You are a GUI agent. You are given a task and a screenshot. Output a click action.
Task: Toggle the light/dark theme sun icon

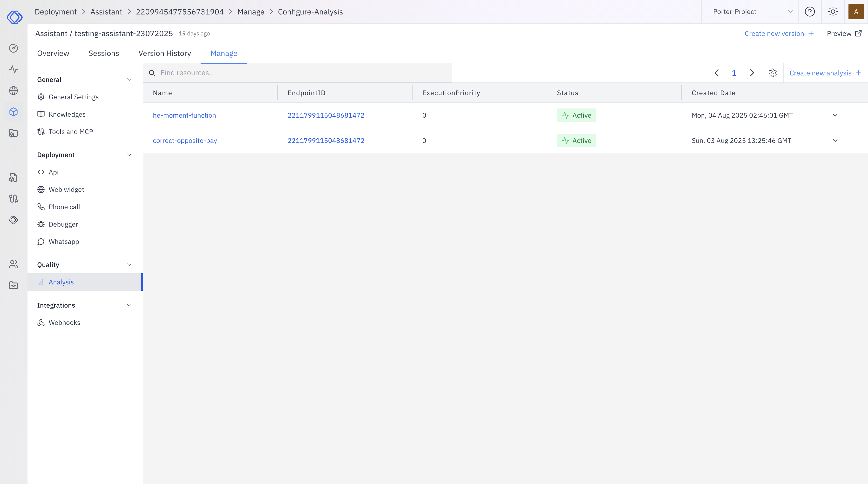(833, 12)
